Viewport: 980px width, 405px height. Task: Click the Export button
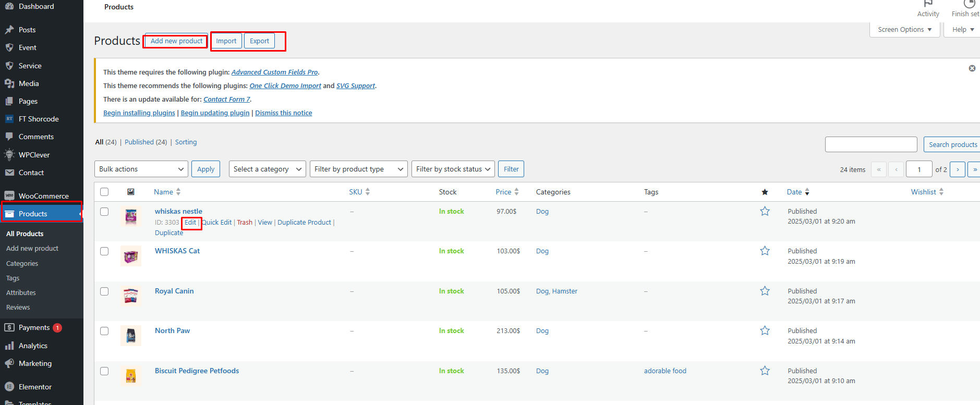[x=259, y=41]
